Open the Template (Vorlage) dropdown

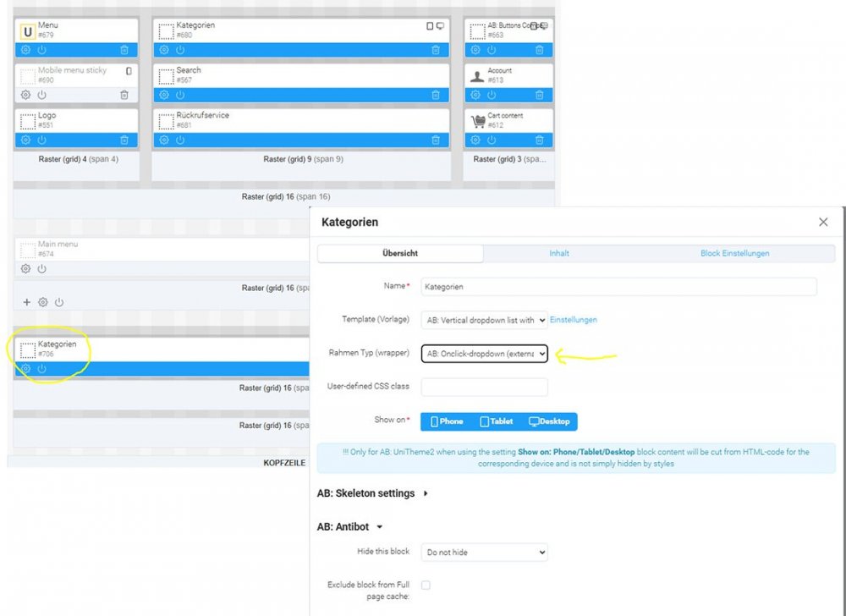484,320
